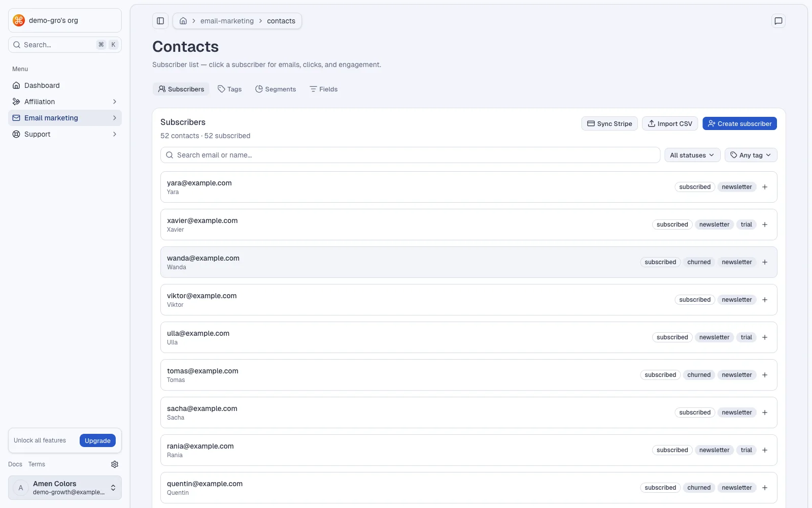Click the Sync Stripe button
Viewport: 812px width, 508px height.
pos(610,123)
